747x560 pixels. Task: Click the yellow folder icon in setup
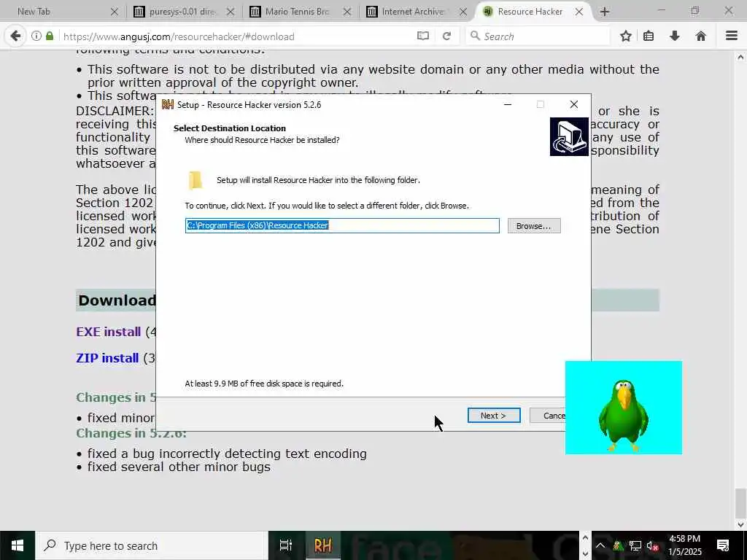point(196,181)
